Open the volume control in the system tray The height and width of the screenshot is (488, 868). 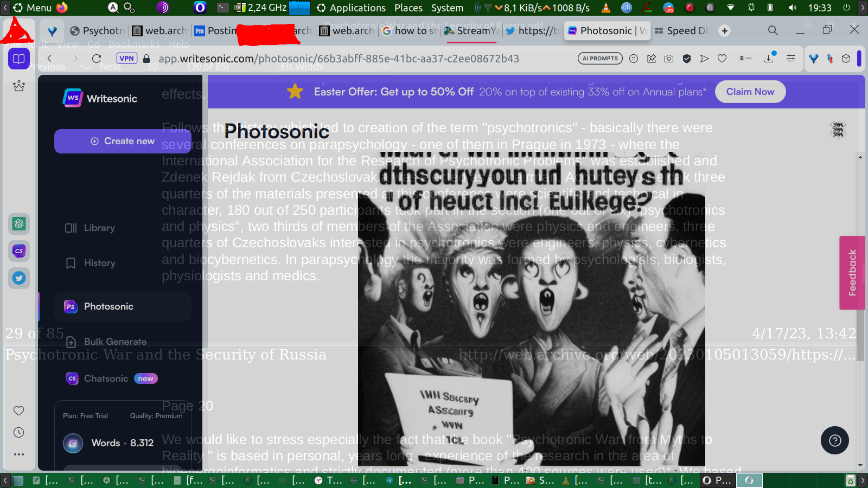(793, 8)
